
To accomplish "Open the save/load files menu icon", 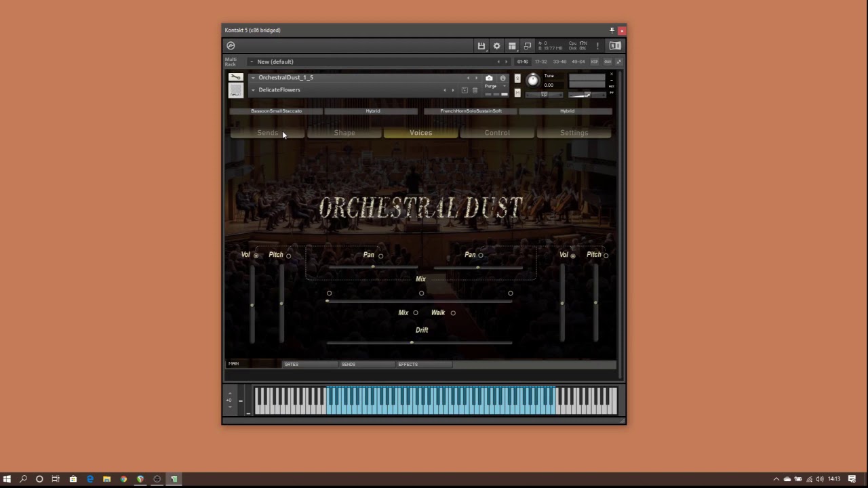I will [x=481, y=45].
